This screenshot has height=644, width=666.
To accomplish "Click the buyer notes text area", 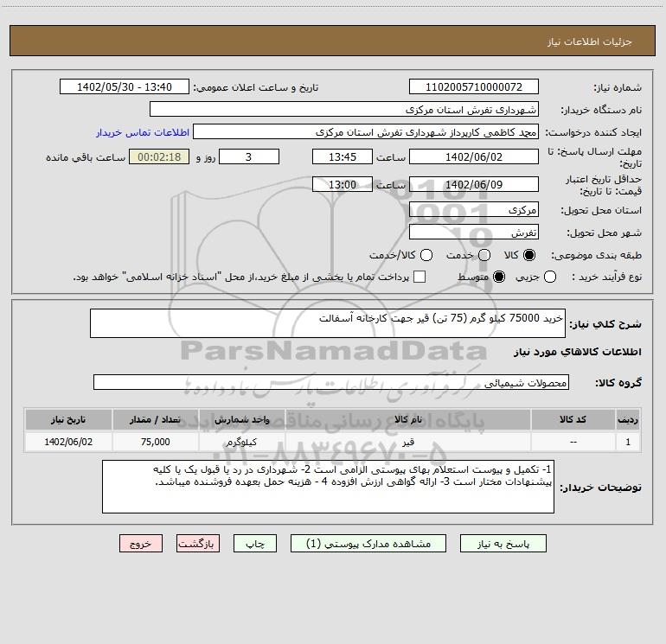I will pos(329,487).
